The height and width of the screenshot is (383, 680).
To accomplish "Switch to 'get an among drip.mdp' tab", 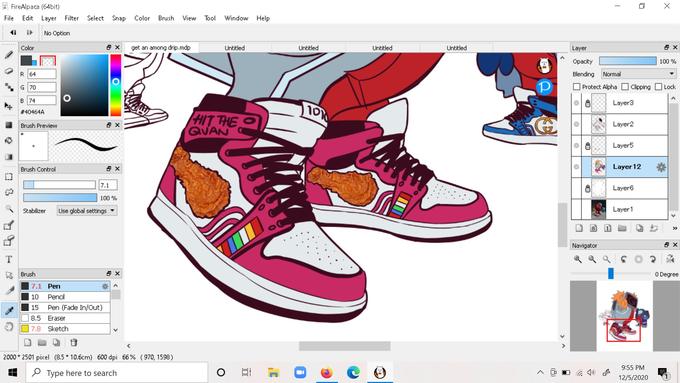I will [x=161, y=48].
